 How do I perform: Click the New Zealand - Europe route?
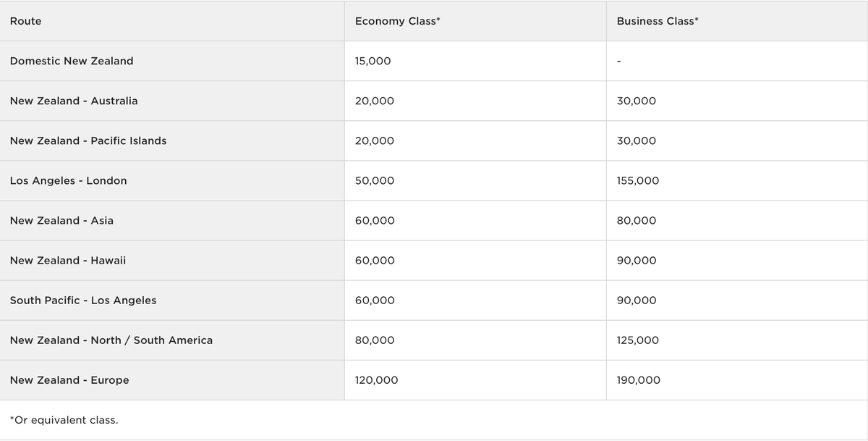click(x=69, y=379)
